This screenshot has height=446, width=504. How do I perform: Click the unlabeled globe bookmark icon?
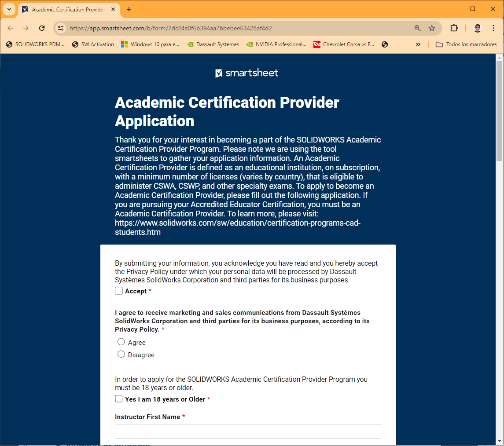tap(385, 44)
